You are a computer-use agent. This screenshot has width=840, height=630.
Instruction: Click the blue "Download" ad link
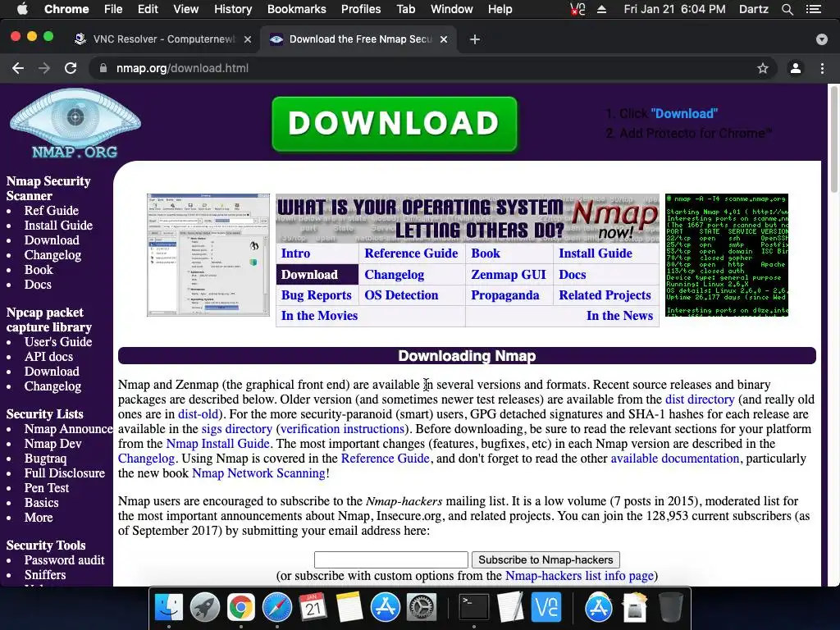click(684, 113)
